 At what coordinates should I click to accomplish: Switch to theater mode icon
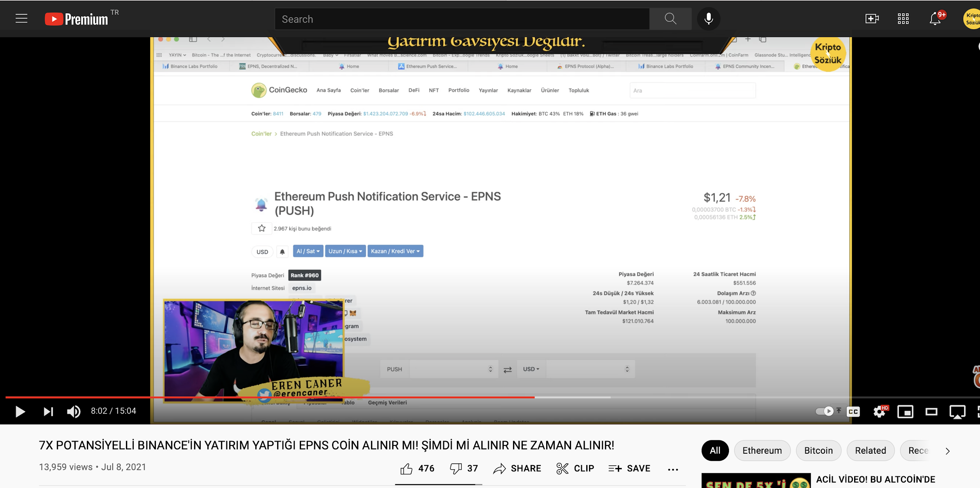[931, 412]
